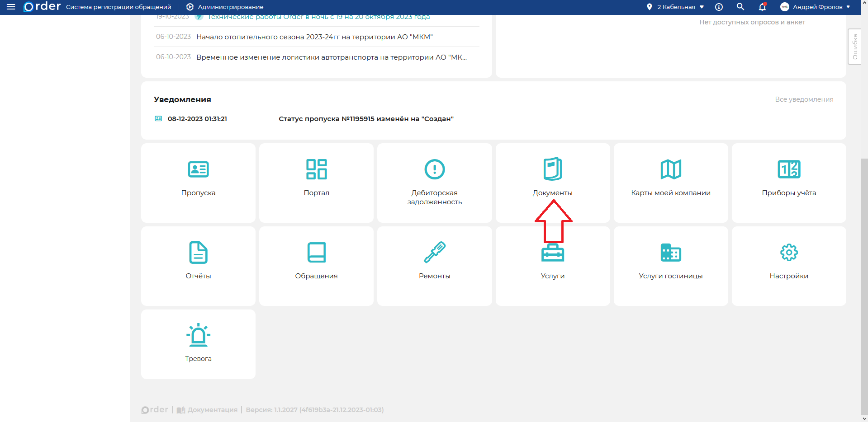Viewport: 868px width, 422px height.
Task: Open the hamburger menu in header
Action: (11, 7)
